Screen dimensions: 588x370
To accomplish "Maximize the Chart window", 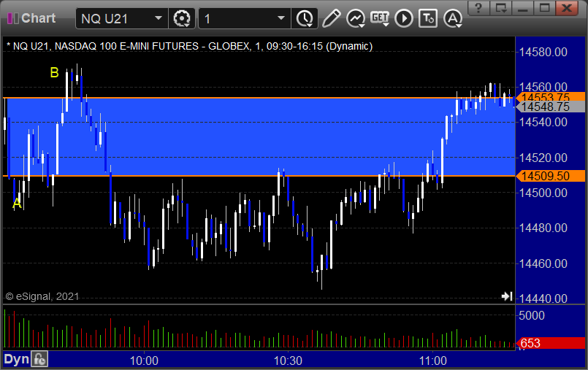I will pyautogui.click(x=544, y=8).
